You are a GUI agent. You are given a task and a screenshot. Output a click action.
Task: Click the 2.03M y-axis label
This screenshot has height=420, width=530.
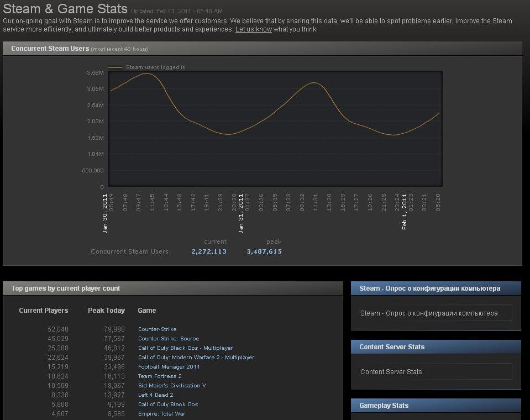point(95,122)
